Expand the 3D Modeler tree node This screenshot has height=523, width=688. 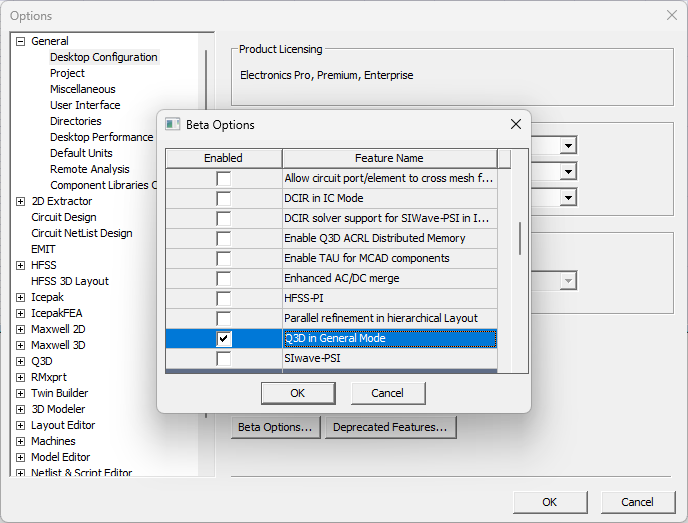[20, 409]
